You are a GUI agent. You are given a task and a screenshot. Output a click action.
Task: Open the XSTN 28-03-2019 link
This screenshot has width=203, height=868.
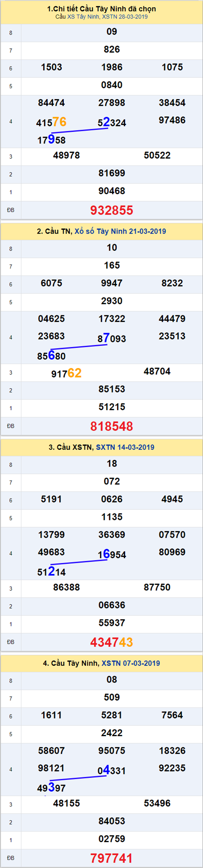(125, 17)
